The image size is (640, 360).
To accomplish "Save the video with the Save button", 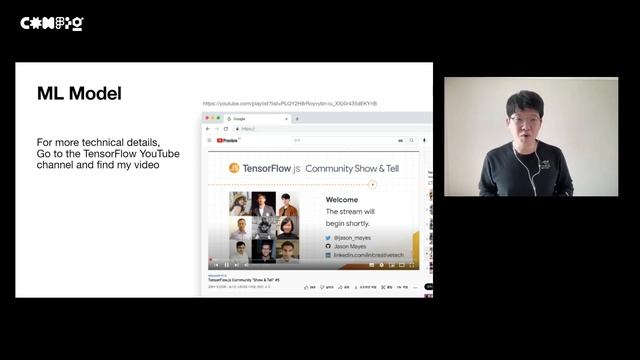I will [x=402, y=287].
